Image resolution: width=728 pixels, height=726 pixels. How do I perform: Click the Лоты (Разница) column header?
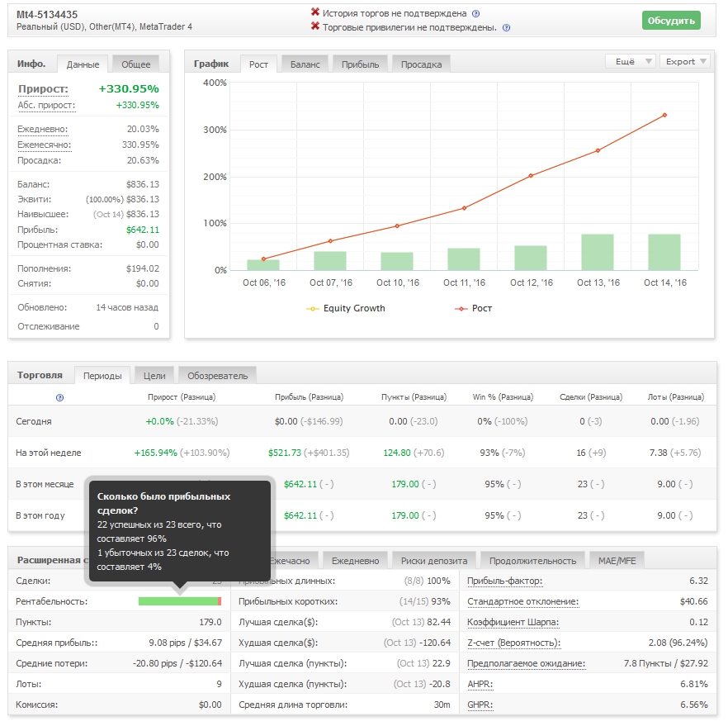pos(675,397)
